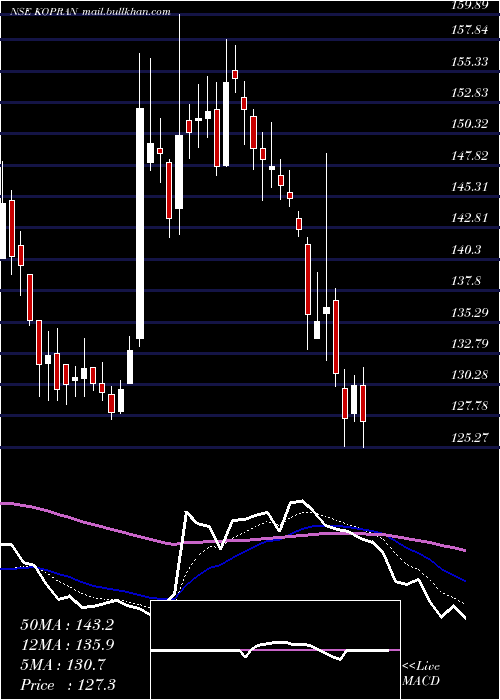Click the 12MA : 135.9 readout

pyautogui.click(x=67, y=645)
